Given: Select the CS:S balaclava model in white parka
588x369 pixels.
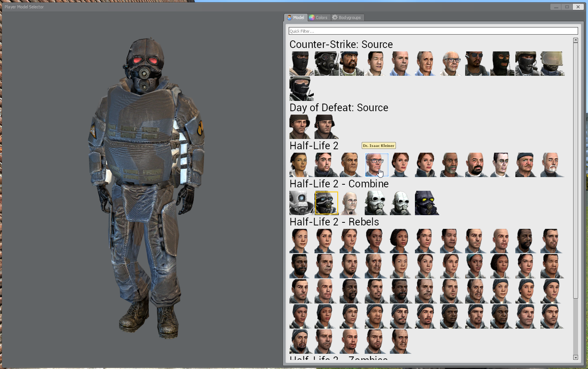Looking at the screenshot, I should click(x=302, y=64).
